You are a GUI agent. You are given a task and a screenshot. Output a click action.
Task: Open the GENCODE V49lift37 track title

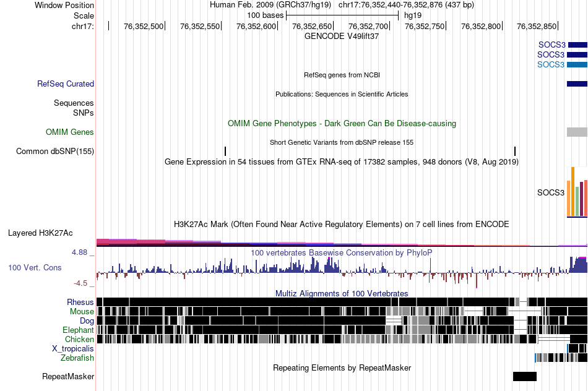[342, 37]
